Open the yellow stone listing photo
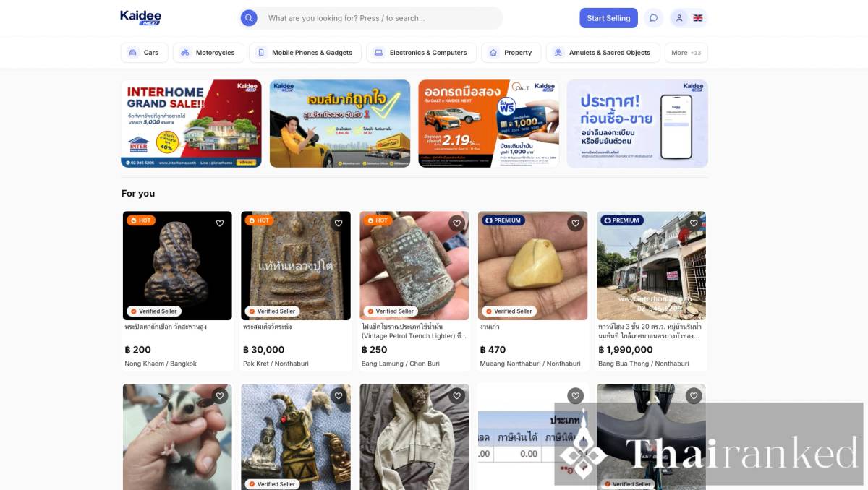 coord(533,265)
